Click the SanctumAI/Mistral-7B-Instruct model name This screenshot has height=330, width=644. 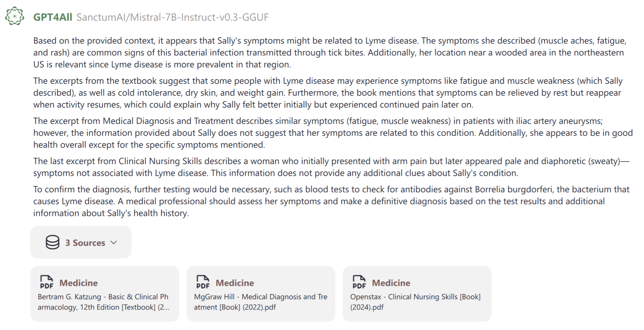(172, 17)
